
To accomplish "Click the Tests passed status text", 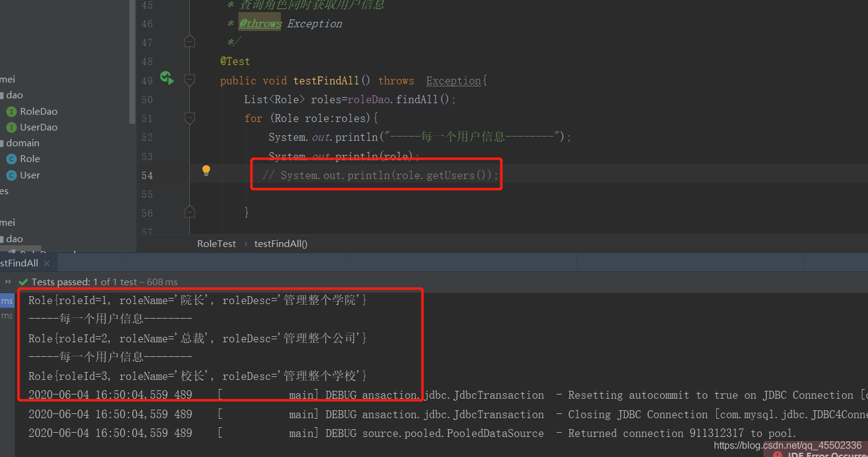I will (104, 282).
